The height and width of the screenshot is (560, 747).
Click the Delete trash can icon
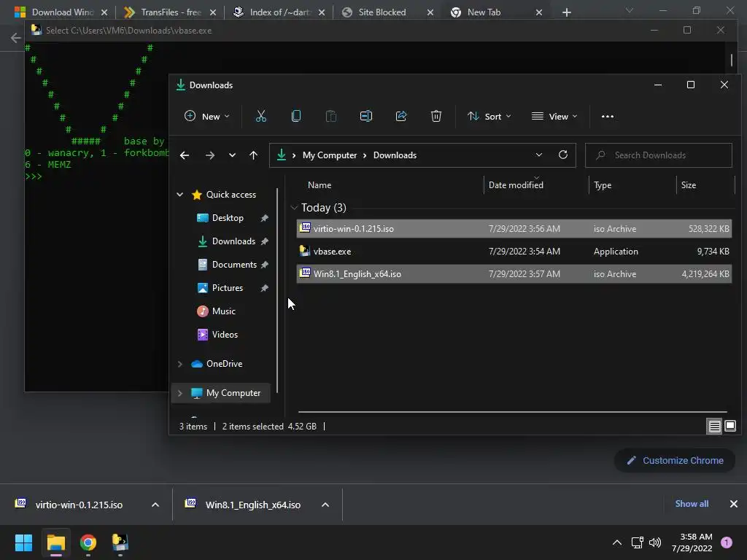[436, 116]
